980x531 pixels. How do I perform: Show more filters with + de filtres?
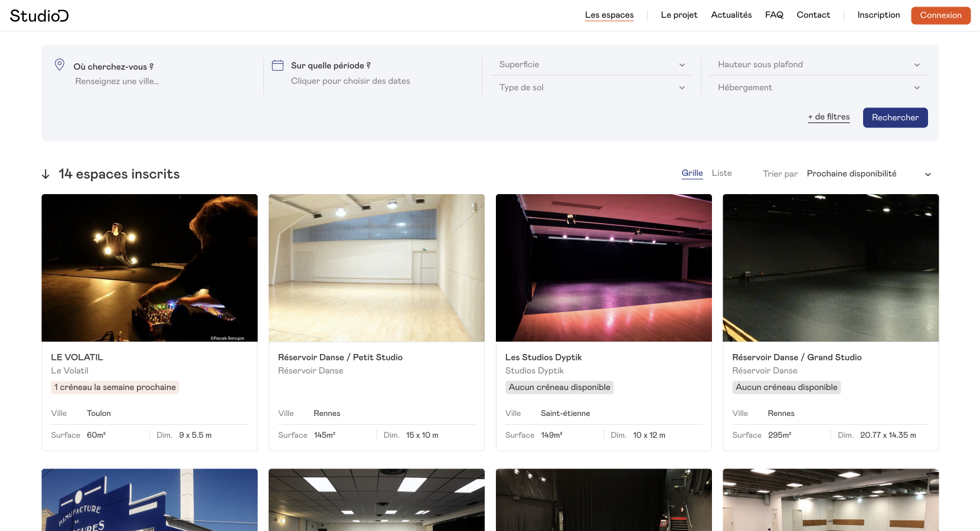tap(829, 117)
